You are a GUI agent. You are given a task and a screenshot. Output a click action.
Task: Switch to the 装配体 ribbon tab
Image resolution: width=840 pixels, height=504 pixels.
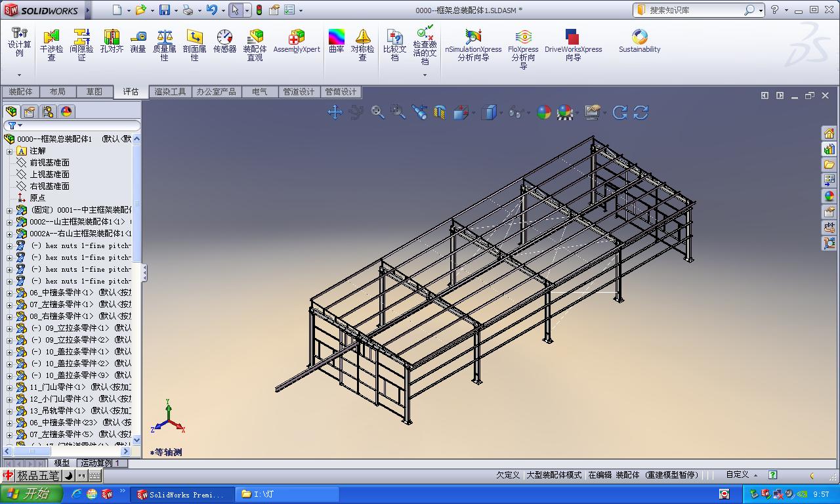point(20,92)
